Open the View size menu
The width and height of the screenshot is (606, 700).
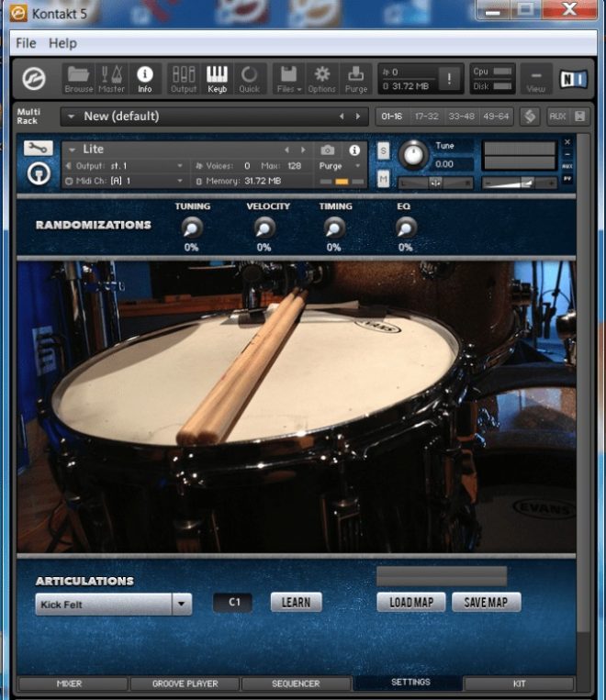tap(536, 79)
